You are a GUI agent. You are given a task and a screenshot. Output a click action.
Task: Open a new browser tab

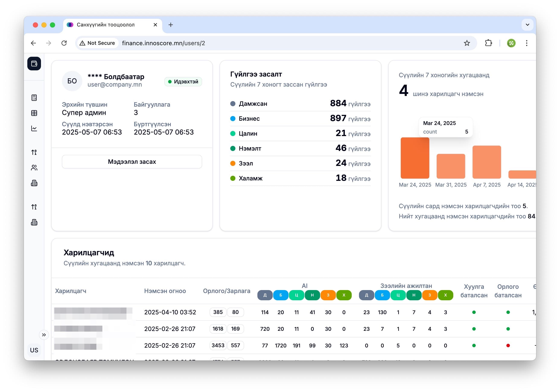point(171,25)
